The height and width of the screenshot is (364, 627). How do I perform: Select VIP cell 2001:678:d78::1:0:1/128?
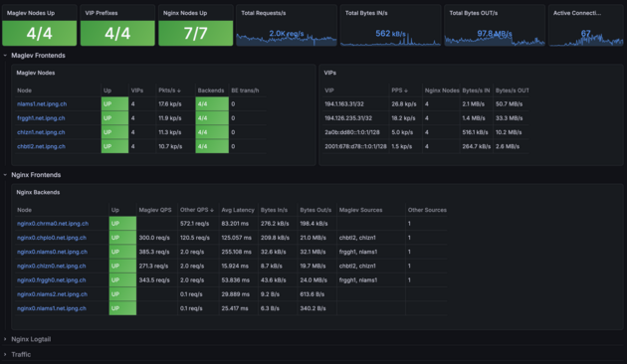pos(355,146)
